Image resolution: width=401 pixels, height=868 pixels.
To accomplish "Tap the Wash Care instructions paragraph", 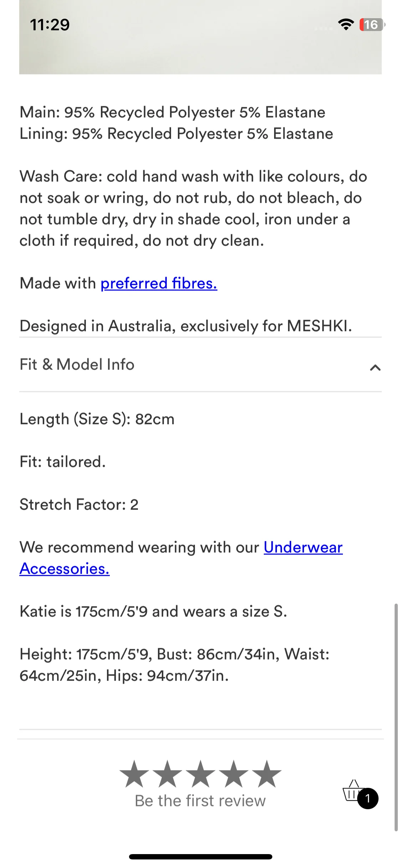I will [193, 208].
